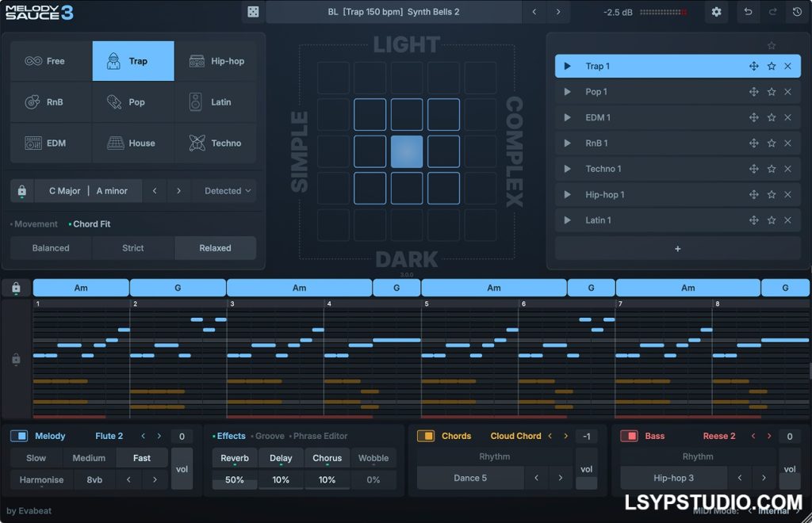The image size is (812, 523).
Task: Select previous chord sound before Cloud Chord
Action: pos(550,436)
